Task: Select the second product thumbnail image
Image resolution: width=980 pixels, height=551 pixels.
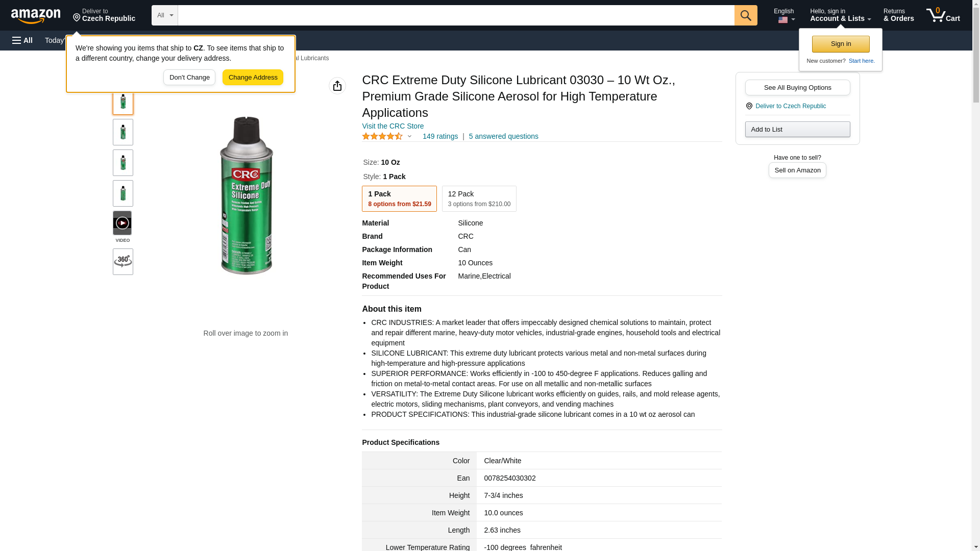Action: pyautogui.click(x=123, y=132)
